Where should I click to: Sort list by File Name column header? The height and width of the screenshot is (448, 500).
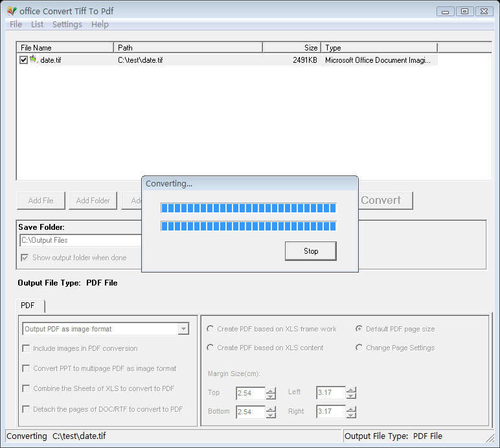click(x=65, y=48)
